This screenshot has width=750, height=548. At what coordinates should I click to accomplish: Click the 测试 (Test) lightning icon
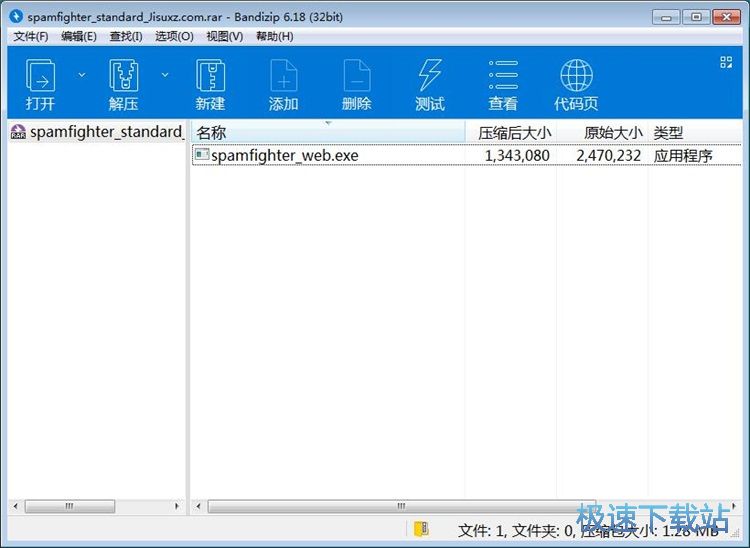(430, 84)
